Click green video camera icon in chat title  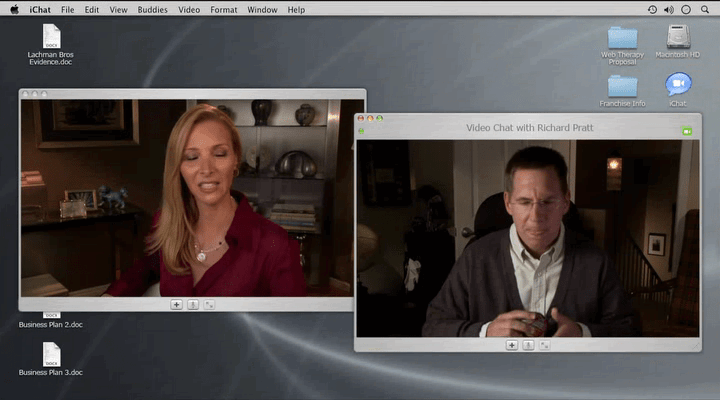coord(687,131)
